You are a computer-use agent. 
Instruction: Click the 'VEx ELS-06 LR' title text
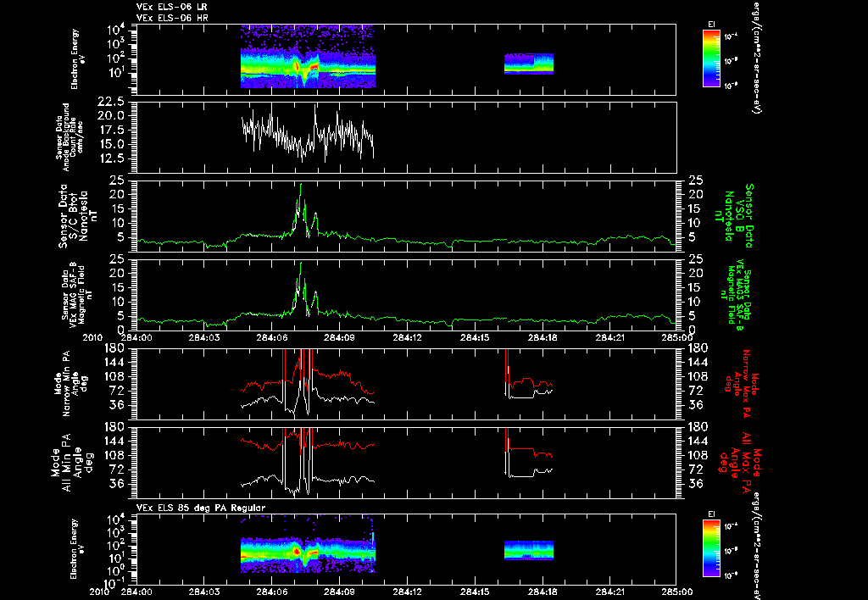click(x=172, y=7)
